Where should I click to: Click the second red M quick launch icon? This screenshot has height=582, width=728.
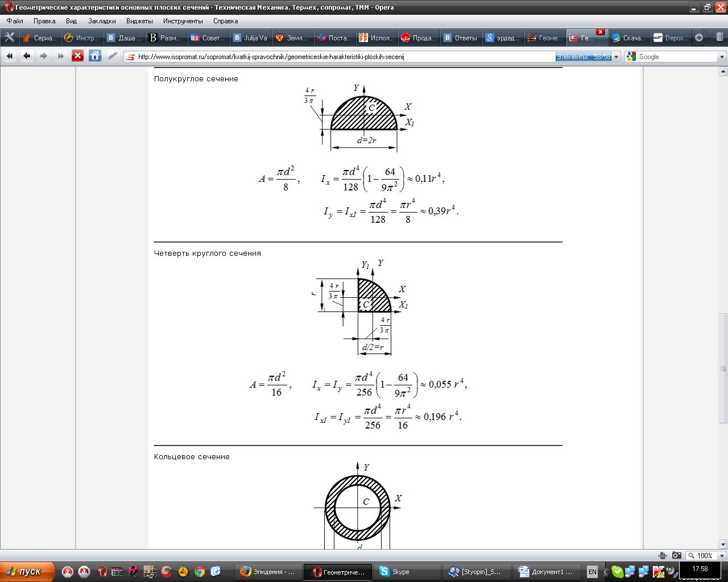pos(84,572)
